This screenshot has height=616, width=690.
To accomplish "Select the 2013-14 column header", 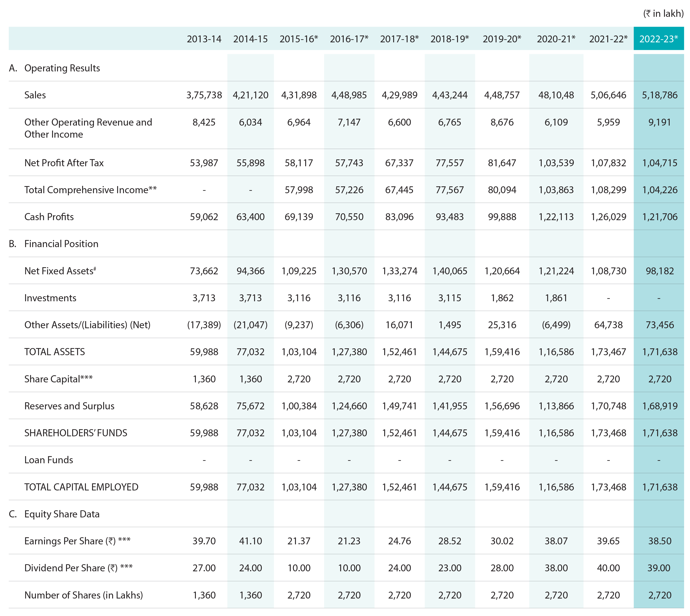I will (x=204, y=39).
